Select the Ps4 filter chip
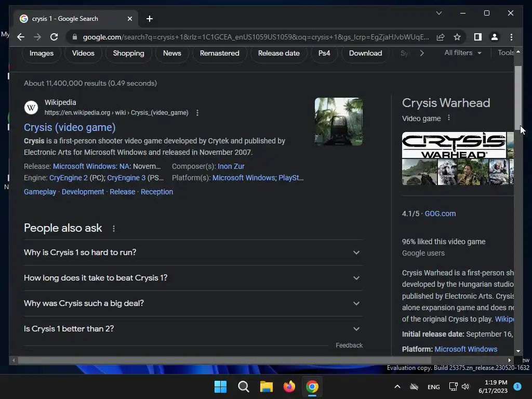This screenshot has height=399, width=532. pyautogui.click(x=324, y=54)
